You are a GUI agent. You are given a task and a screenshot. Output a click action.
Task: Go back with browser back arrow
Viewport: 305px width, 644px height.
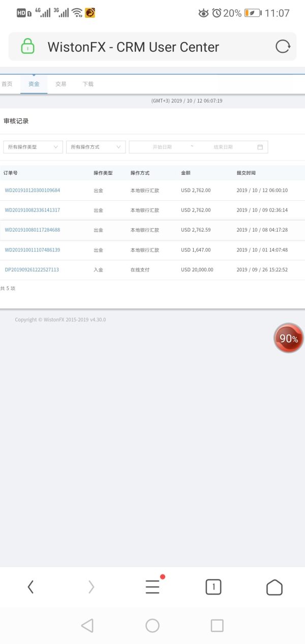pyautogui.click(x=30, y=587)
